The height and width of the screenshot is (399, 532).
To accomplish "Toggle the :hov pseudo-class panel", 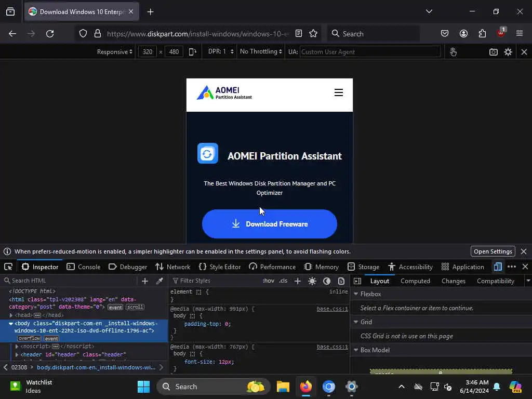I will [269, 281].
